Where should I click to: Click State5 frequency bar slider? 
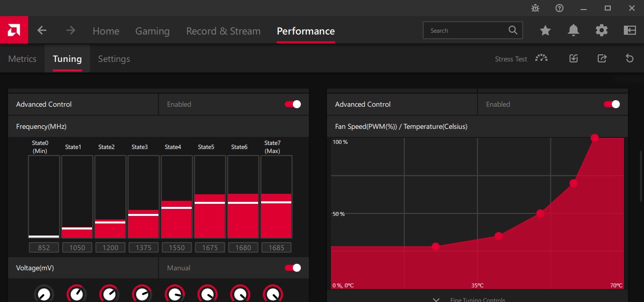click(210, 197)
